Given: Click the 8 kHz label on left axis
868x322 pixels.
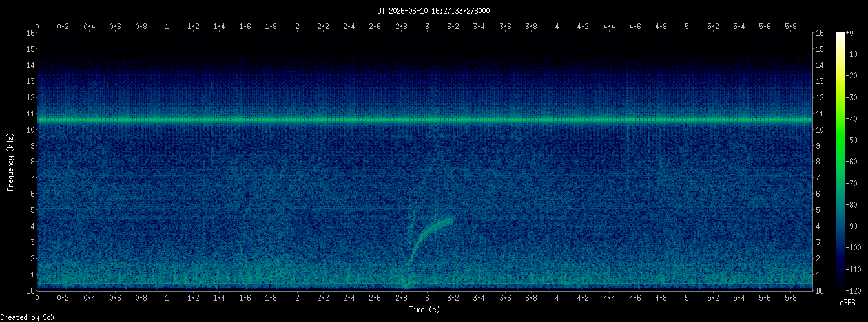Looking at the screenshot, I should click(31, 162).
